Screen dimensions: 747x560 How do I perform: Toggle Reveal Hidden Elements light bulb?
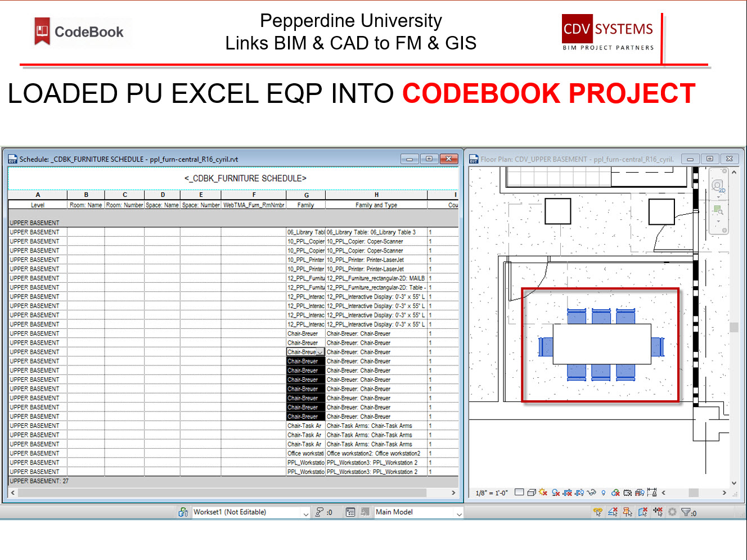(x=604, y=493)
